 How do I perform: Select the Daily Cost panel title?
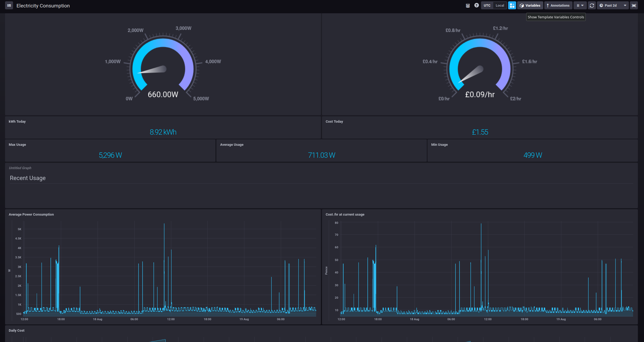pos(16,330)
